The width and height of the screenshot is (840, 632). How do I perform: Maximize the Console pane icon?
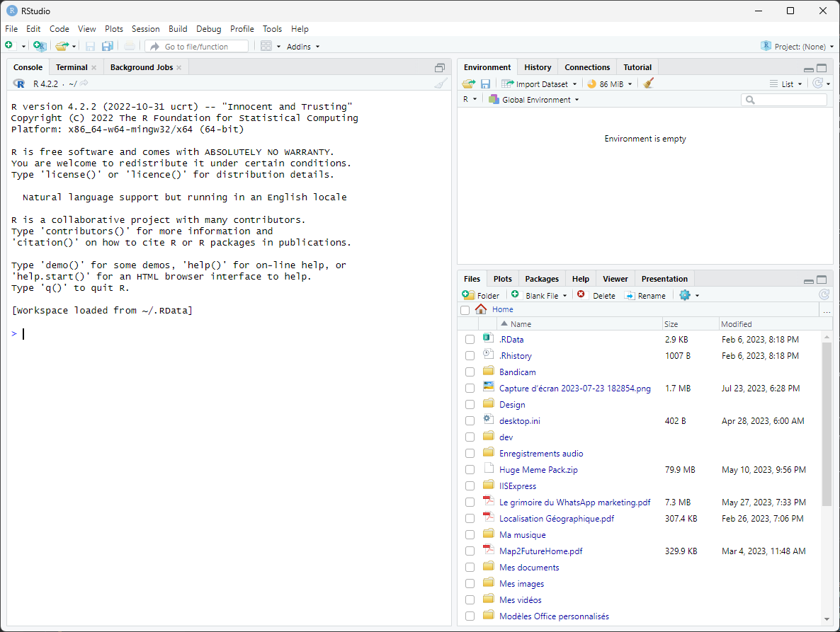[x=440, y=68]
